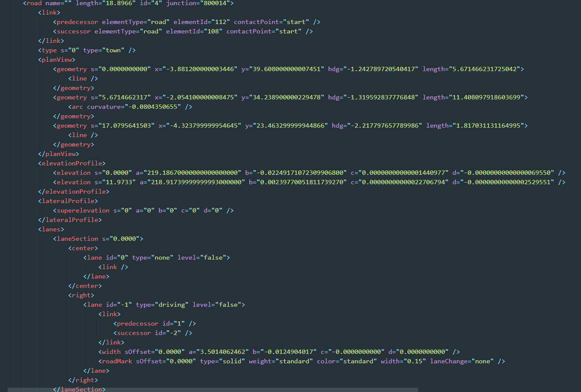Viewport: 581px width, 392px height.
Task: Click the "superelevation" tag name
Action: 83,210
